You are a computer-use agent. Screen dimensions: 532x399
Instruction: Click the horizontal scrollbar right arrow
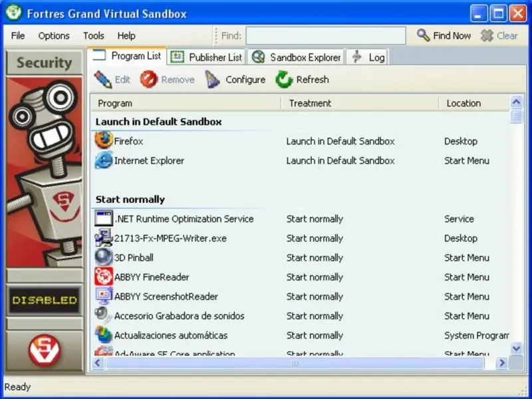point(502,362)
